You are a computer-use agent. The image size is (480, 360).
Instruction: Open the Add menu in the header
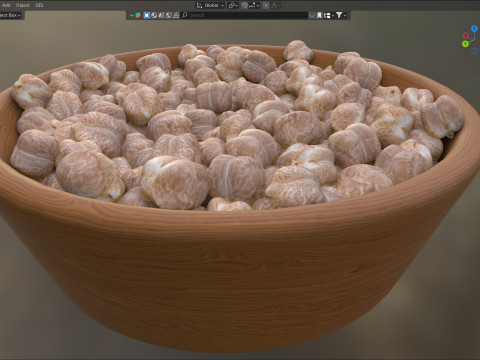pyautogui.click(x=6, y=5)
